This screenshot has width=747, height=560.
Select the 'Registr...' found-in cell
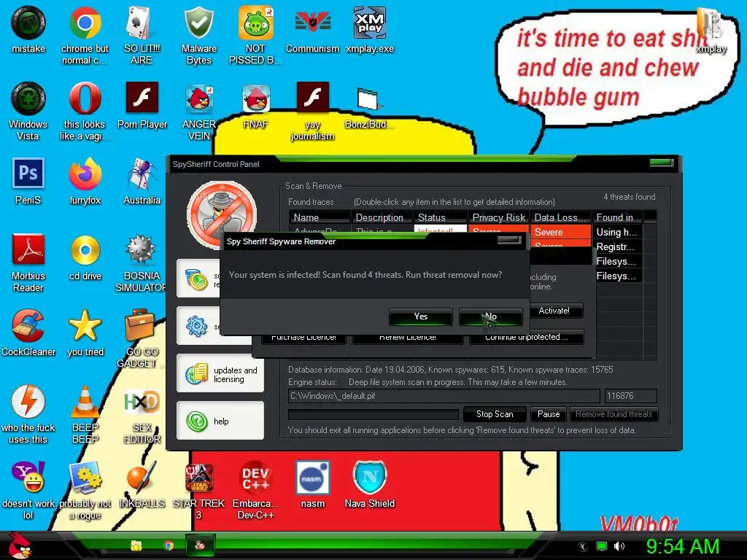[617, 246]
